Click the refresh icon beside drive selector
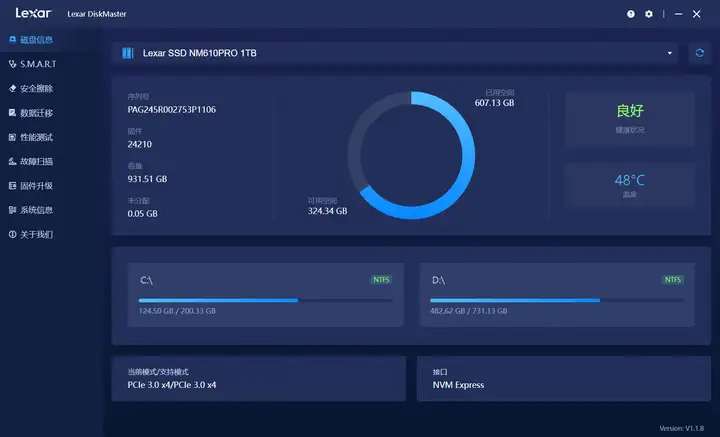 click(699, 53)
